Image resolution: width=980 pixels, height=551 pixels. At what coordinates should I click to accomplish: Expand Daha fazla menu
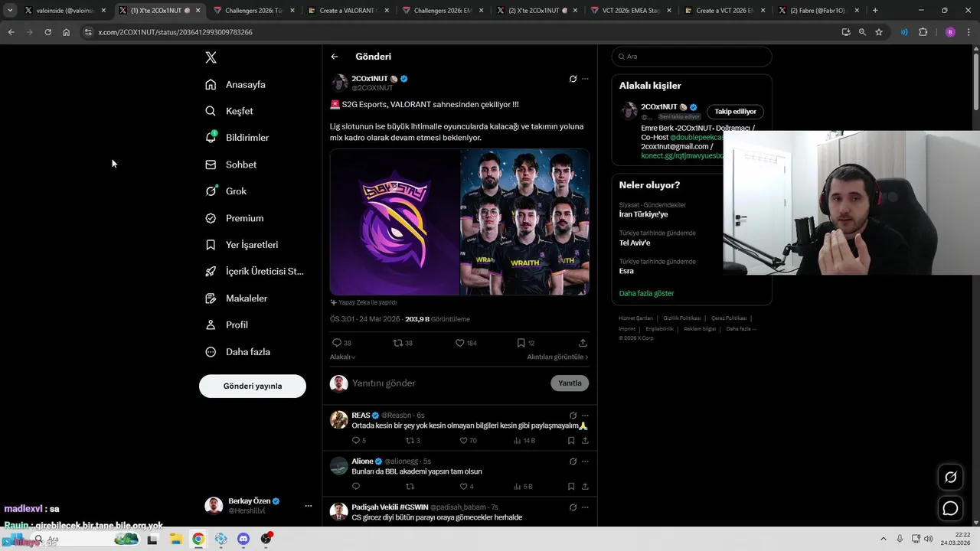click(238, 352)
